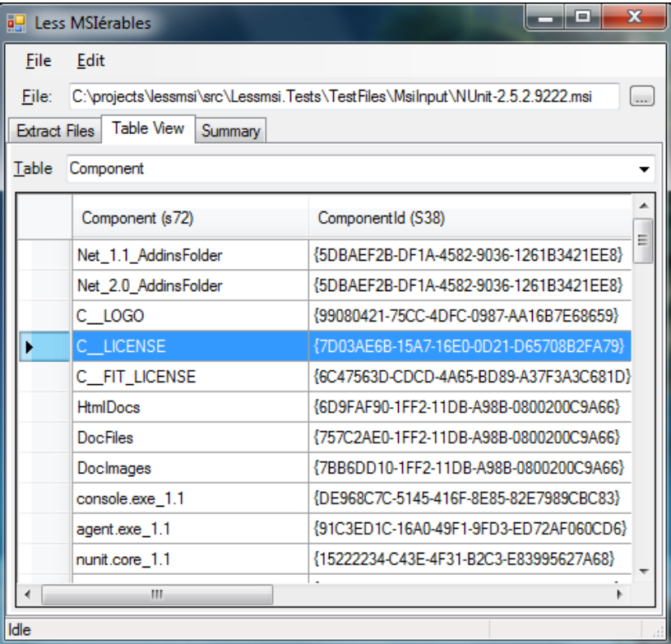This screenshot has width=671, height=644.
Task: Click the horizontal scrollbar left arrow
Action: 26,593
